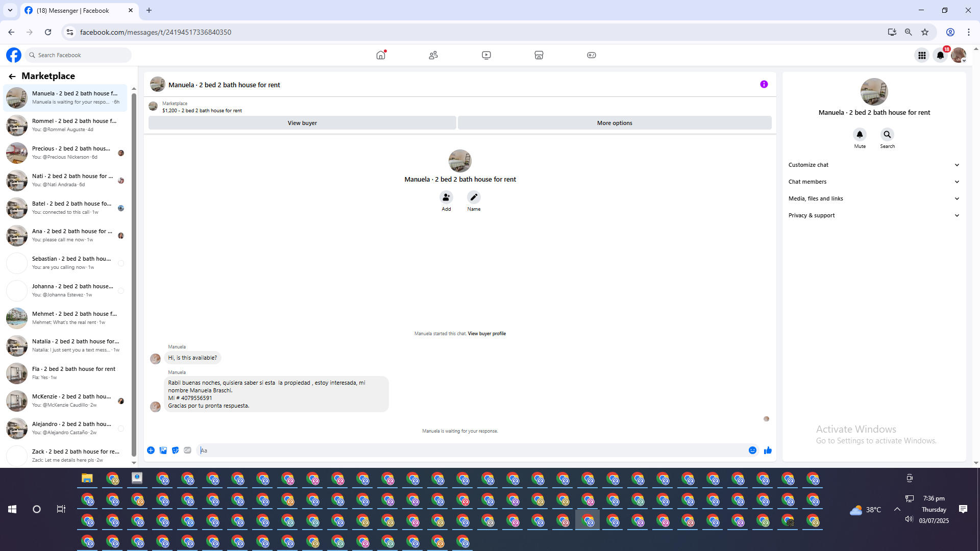
Task: Open Search in conversation icon
Action: pos(887,135)
